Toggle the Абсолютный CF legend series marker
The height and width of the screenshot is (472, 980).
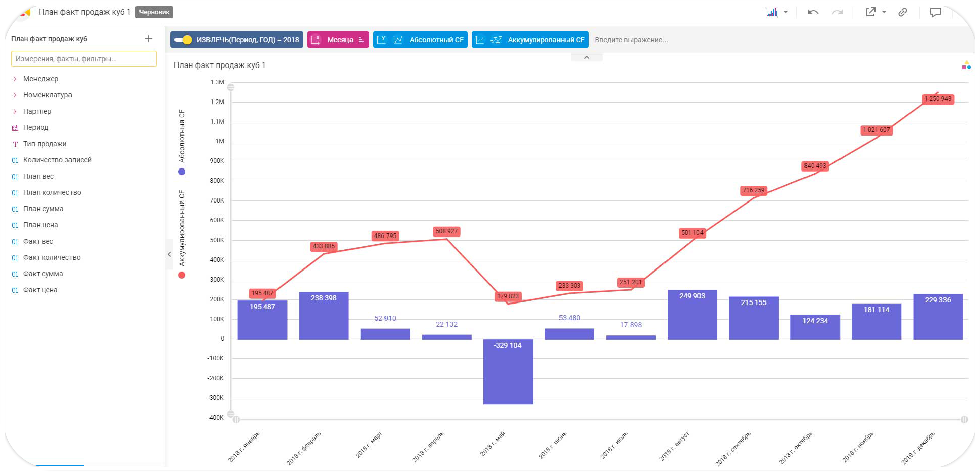(x=182, y=172)
